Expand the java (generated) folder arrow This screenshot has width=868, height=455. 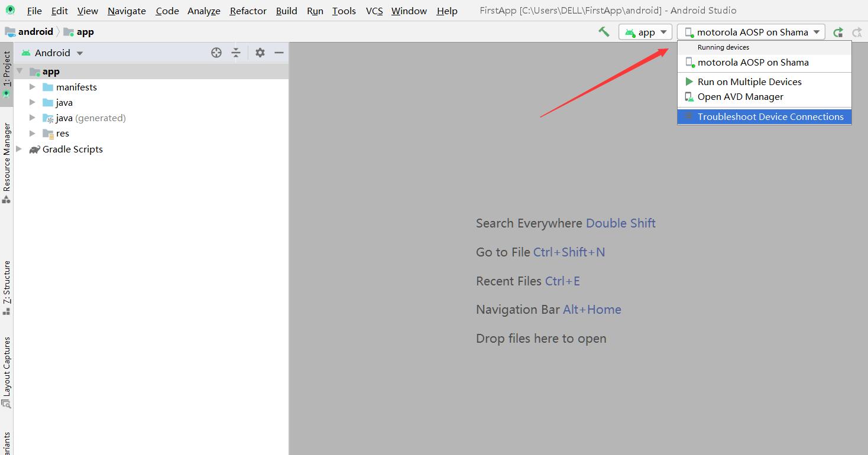click(x=33, y=118)
